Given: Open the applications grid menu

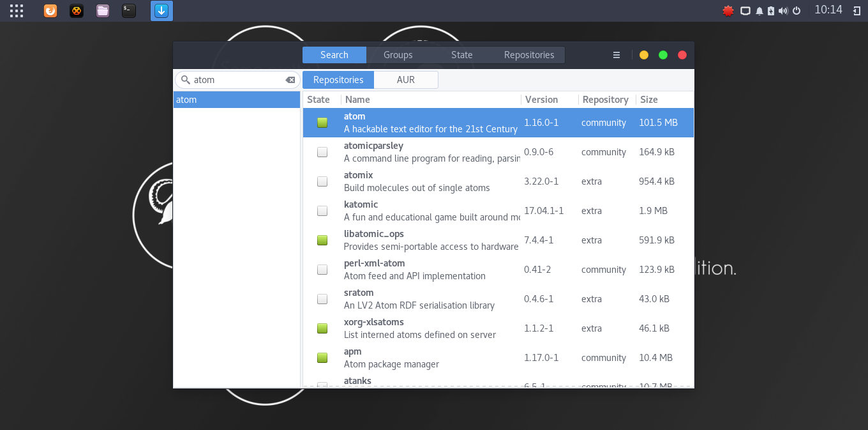Looking at the screenshot, I should [x=17, y=11].
